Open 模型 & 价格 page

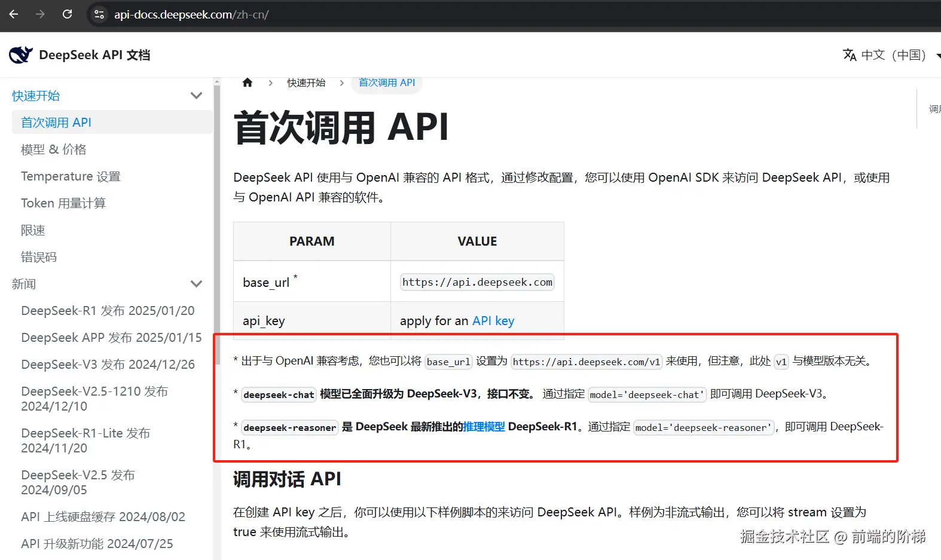(x=54, y=149)
